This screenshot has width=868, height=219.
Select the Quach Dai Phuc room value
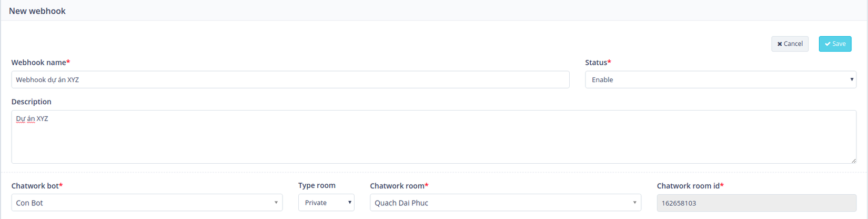tap(401, 203)
